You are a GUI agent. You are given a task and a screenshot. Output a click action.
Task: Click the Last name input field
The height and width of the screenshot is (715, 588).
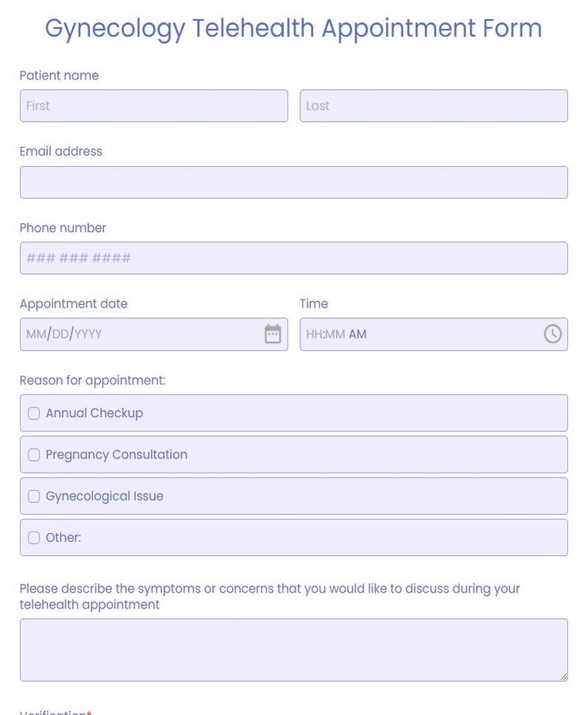tap(434, 106)
